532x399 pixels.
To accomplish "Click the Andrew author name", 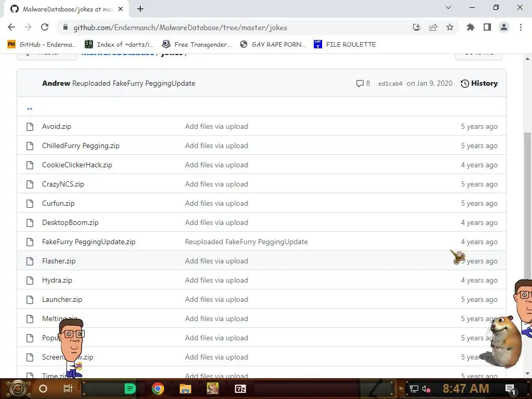I will [x=56, y=84].
